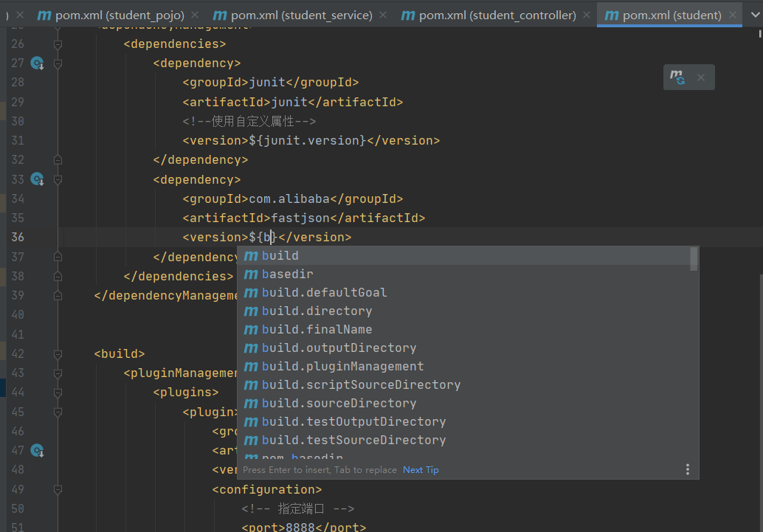Click the port value 8888
The height and width of the screenshot is (532, 763).
(x=300, y=527)
